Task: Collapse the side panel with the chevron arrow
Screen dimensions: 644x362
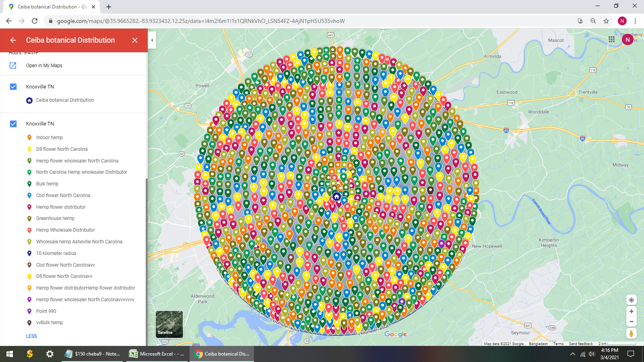Action: [x=152, y=40]
